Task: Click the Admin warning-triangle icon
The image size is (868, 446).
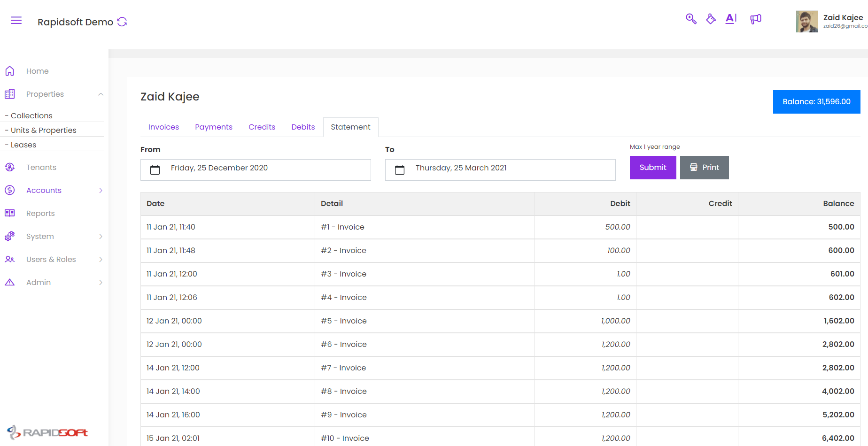Action: tap(10, 282)
